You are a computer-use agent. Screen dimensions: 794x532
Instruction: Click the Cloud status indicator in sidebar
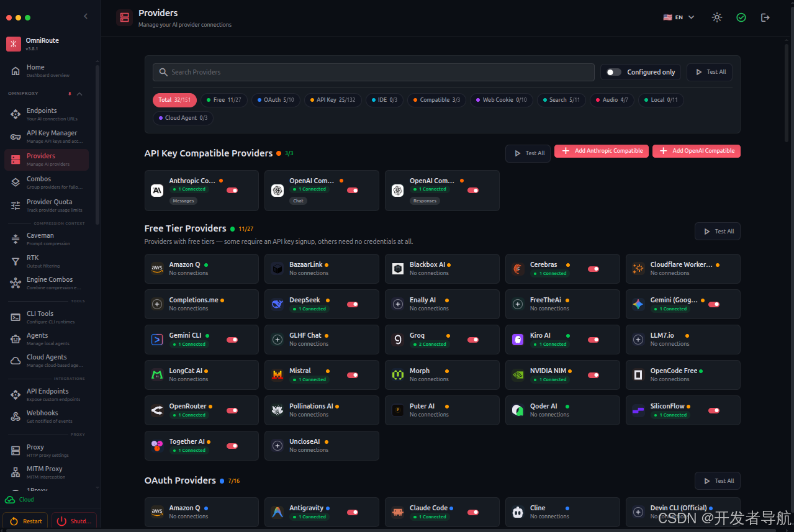19,500
